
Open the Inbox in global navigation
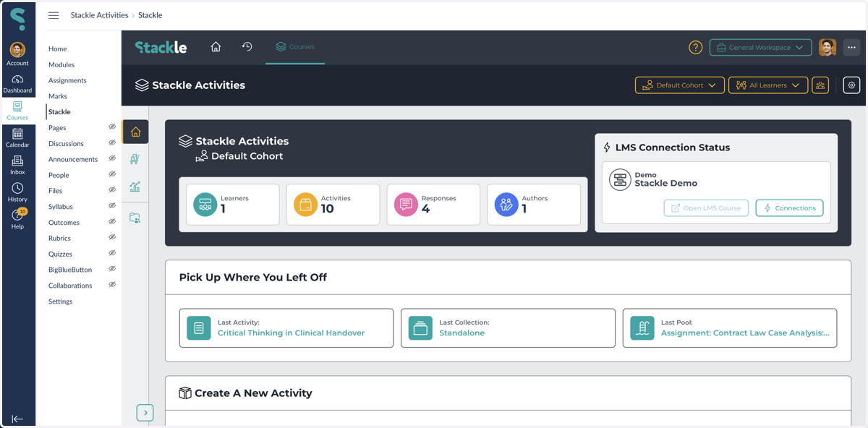[17, 165]
